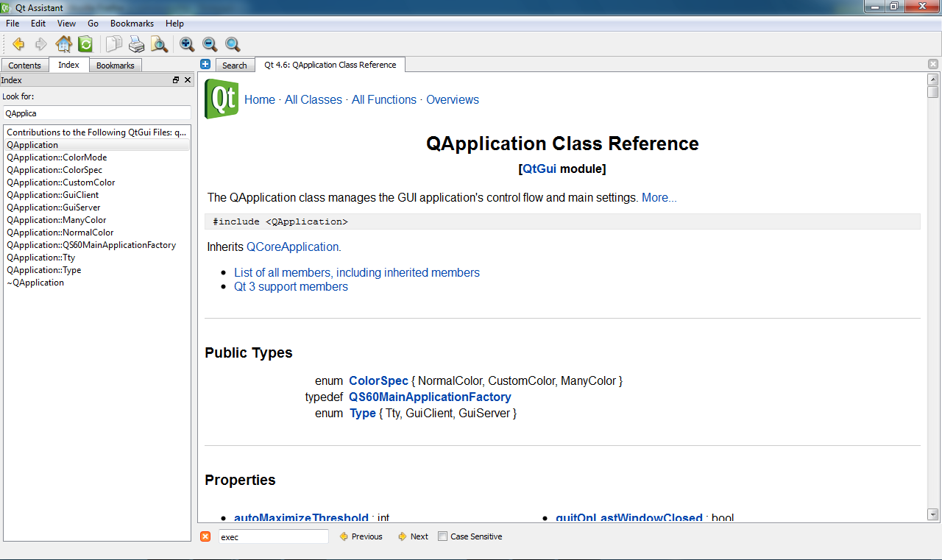Screen dimensions: 942x560
Task: Open the ColorSpec enum link
Action: 378,380
